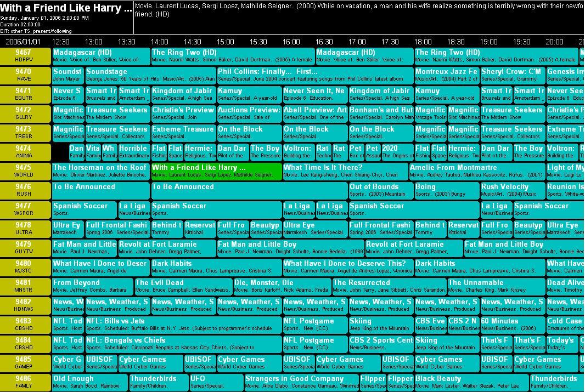
Task: Select Reservat program at 14:30 on ULTRA
Action: [200, 229]
